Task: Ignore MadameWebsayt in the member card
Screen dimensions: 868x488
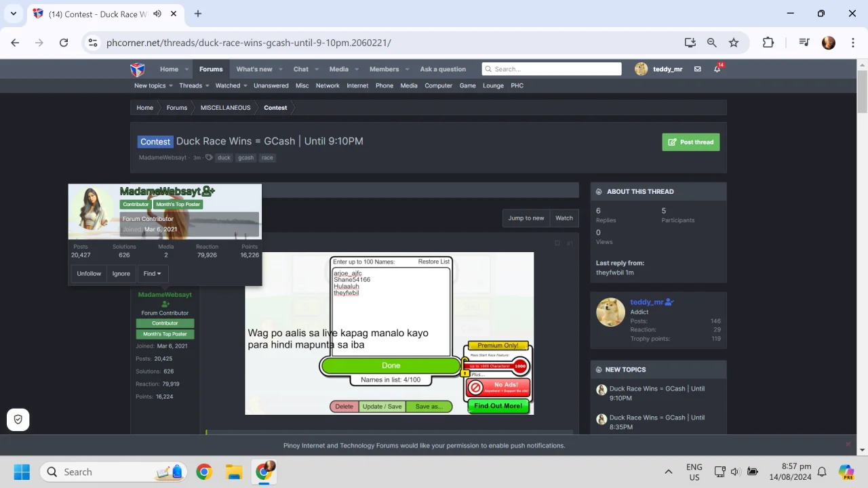Action: (x=121, y=274)
